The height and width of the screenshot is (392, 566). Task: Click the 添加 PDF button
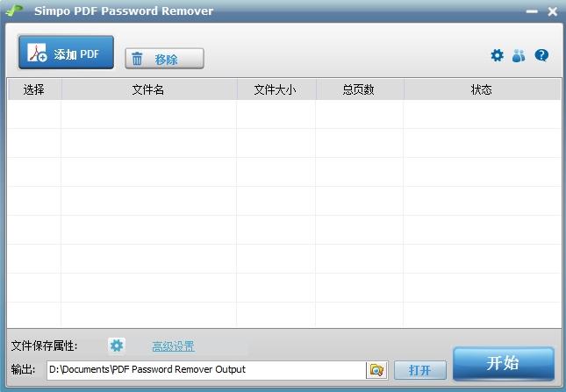[x=66, y=53]
